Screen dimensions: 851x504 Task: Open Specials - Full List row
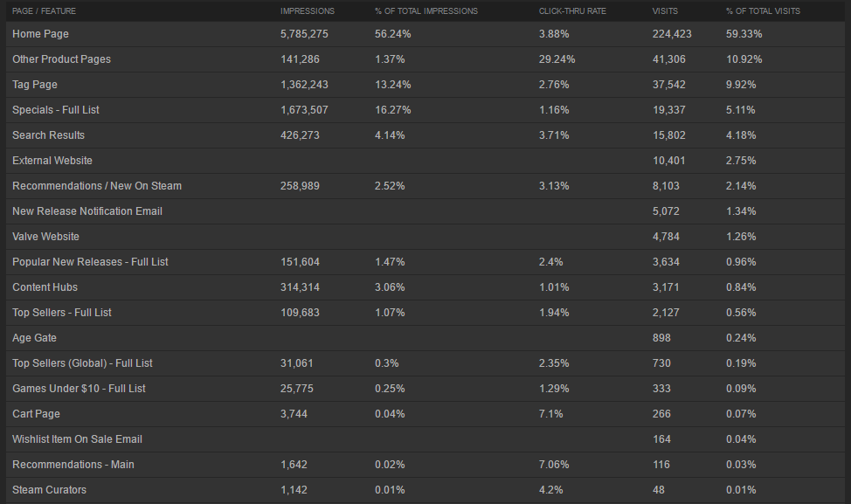pos(425,109)
